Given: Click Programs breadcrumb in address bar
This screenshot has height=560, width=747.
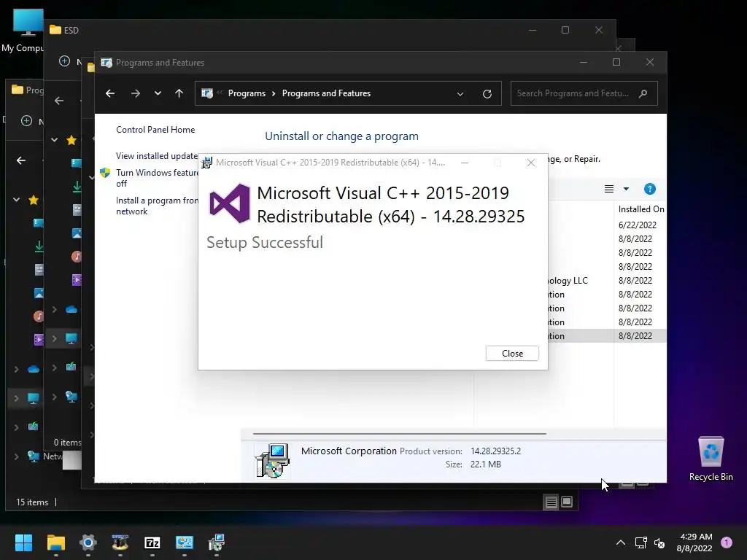Looking at the screenshot, I should click(x=247, y=93).
